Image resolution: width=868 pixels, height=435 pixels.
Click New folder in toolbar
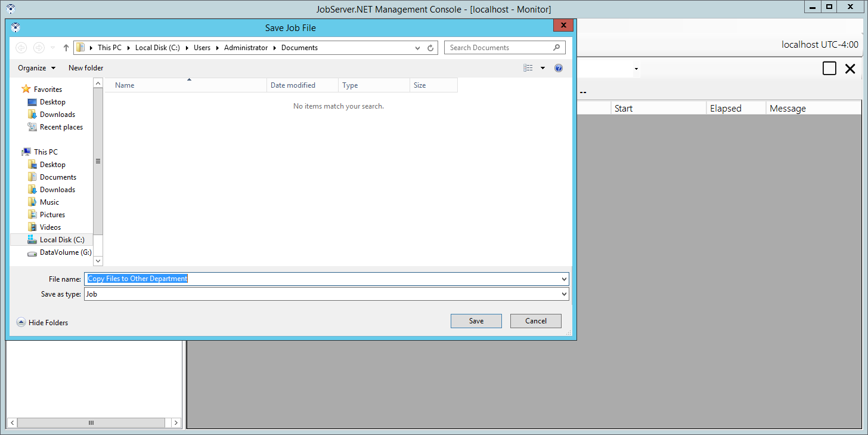[x=86, y=68]
